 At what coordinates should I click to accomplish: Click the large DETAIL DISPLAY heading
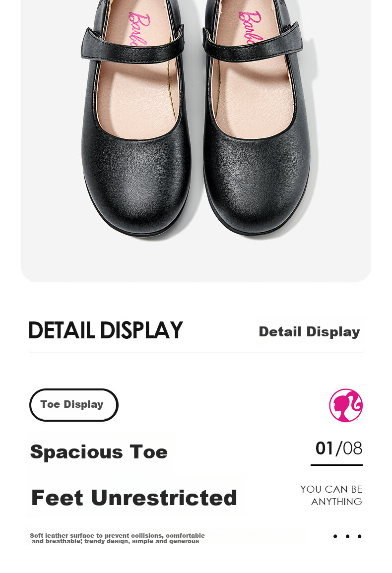(106, 331)
